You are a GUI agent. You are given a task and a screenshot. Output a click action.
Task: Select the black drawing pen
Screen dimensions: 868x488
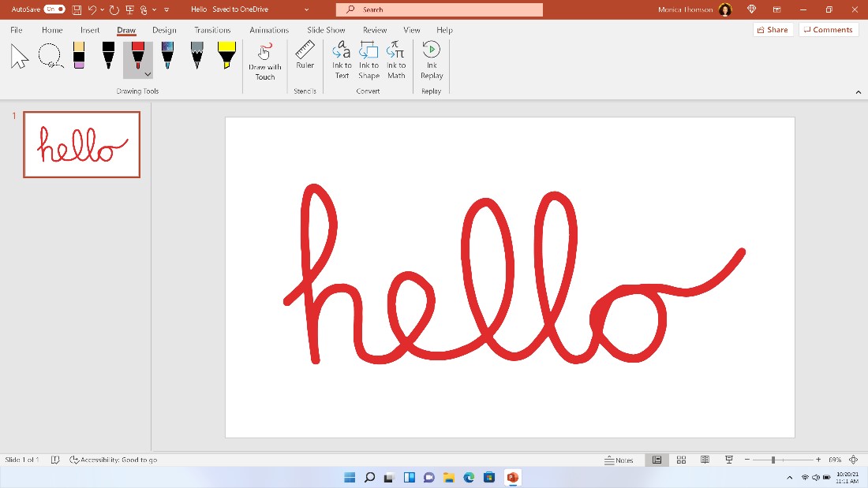[107, 55]
